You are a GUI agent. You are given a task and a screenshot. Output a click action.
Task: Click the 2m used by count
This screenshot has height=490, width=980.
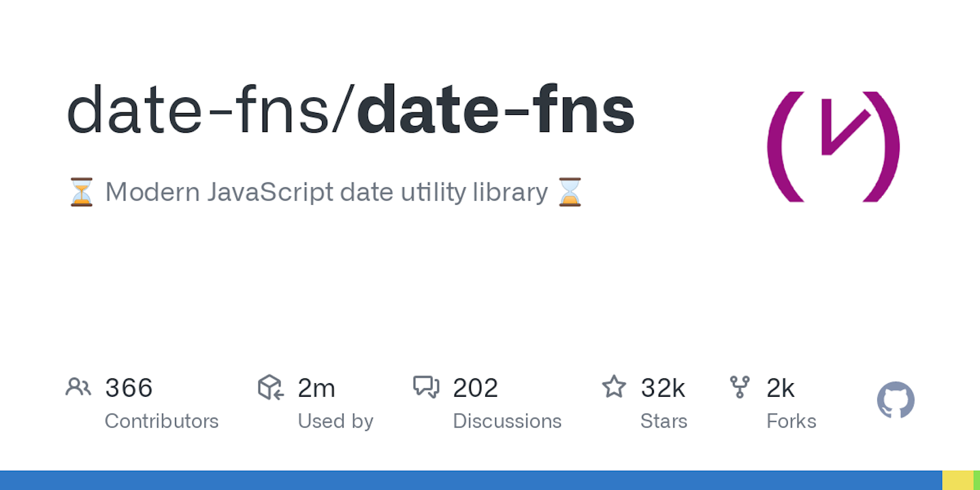point(316,388)
